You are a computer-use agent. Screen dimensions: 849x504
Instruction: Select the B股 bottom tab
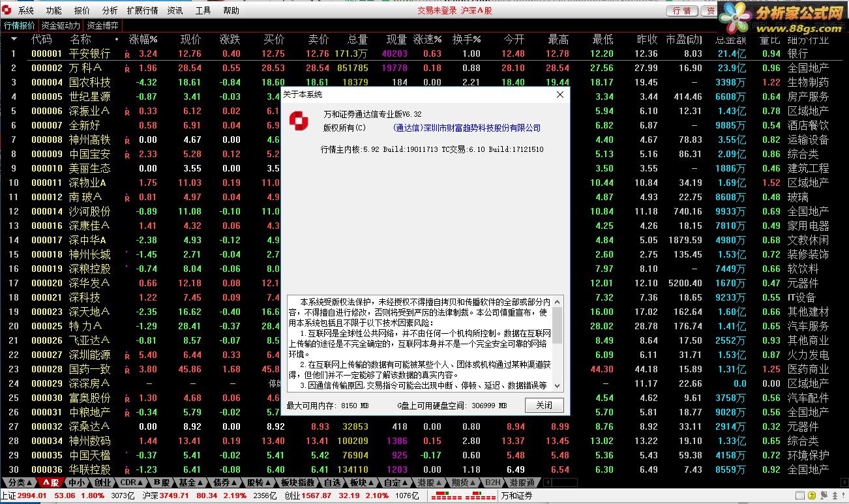162,482
